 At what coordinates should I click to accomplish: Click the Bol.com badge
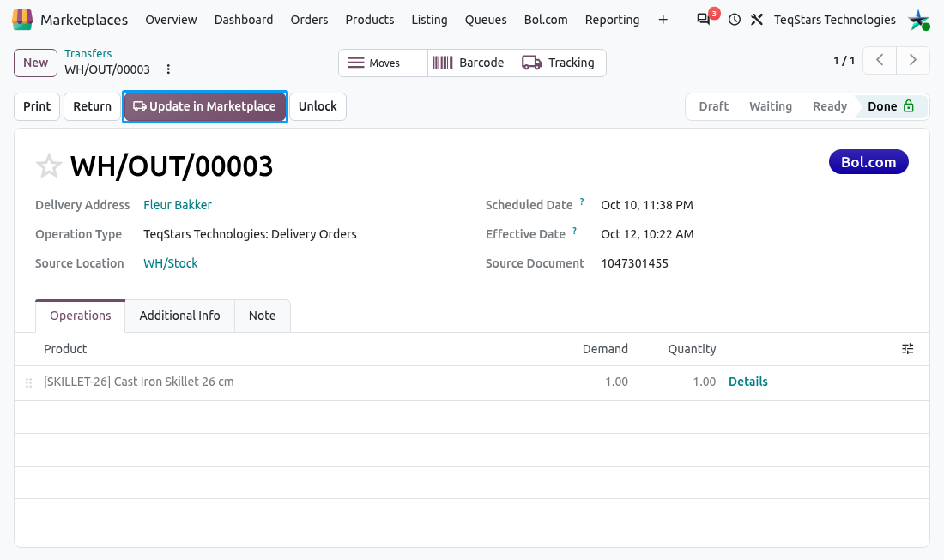tap(868, 162)
